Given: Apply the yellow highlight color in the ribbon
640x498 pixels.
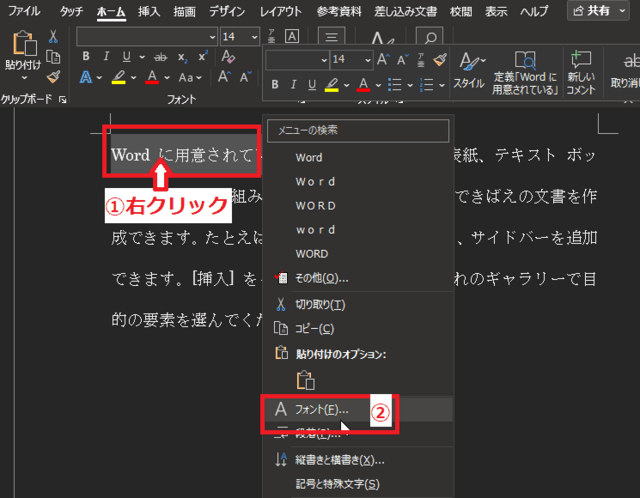Looking at the screenshot, I should click(x=118, y=77).
